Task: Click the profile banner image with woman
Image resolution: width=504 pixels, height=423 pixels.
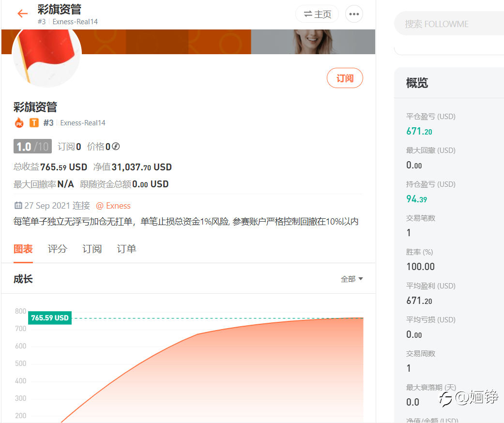Action: (x=313, y=42)
